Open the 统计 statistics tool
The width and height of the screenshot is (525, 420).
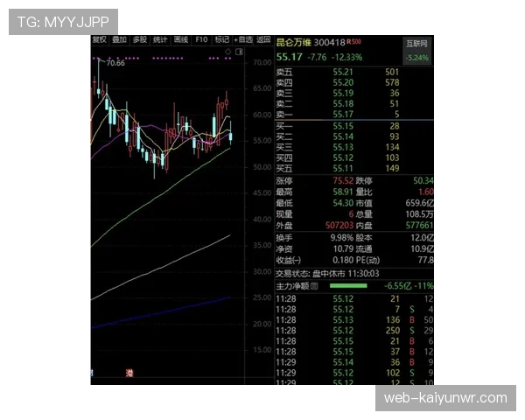coord(160,39)
